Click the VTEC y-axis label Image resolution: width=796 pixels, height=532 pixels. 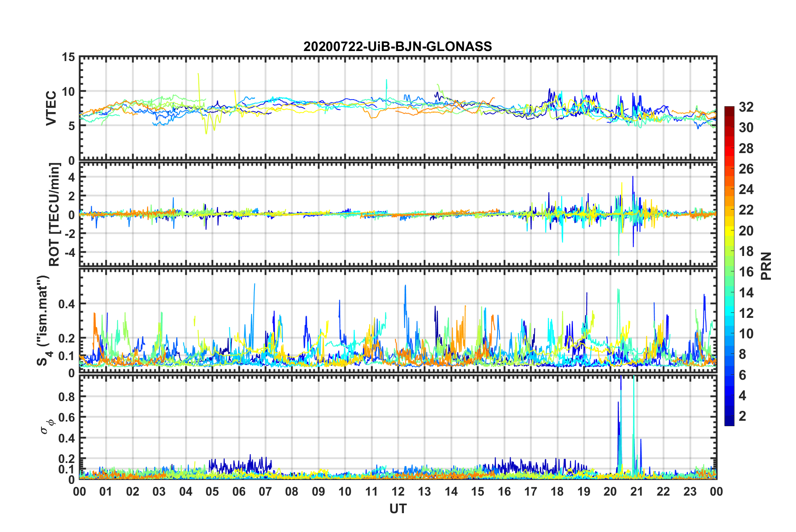tap(51, 108)
